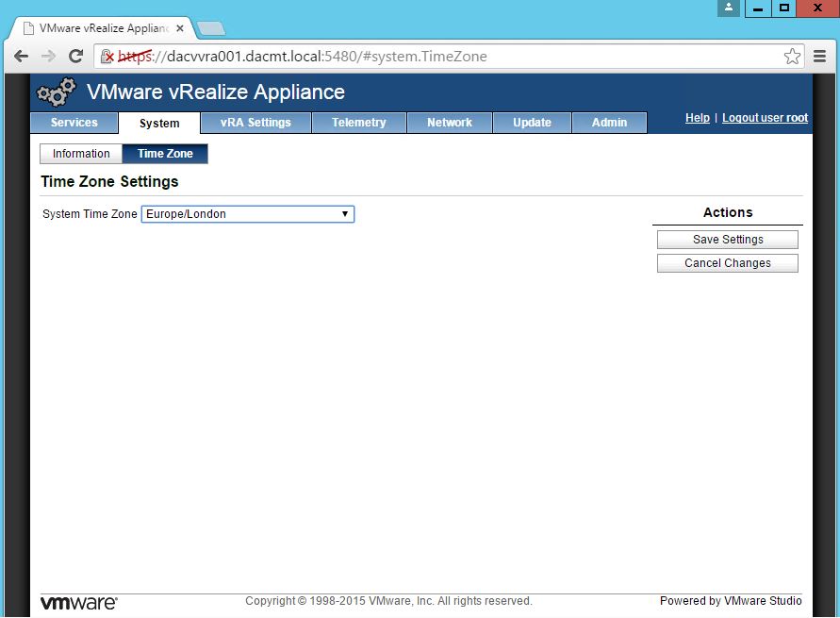This screenshot has width=840, height=618.
Task: Click the System Time Zone label
Action: pos(90,214)
